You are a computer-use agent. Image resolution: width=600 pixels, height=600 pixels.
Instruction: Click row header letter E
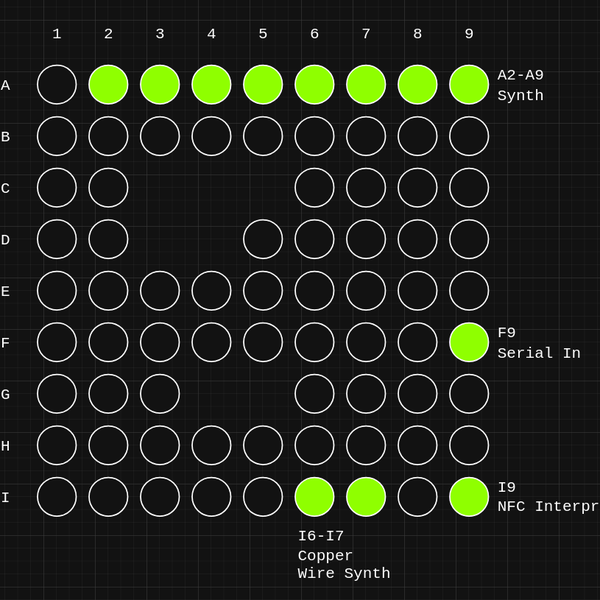tap(5, 291)
